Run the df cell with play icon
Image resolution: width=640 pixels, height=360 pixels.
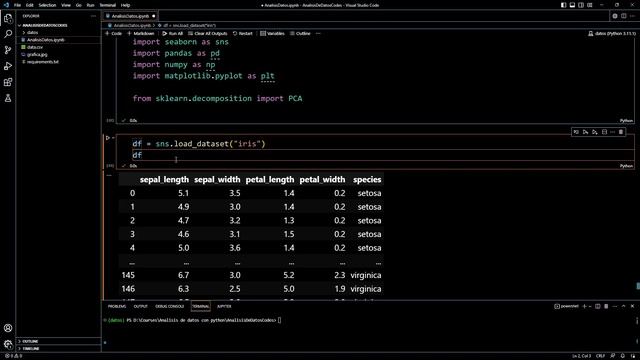tap(108, 138)
